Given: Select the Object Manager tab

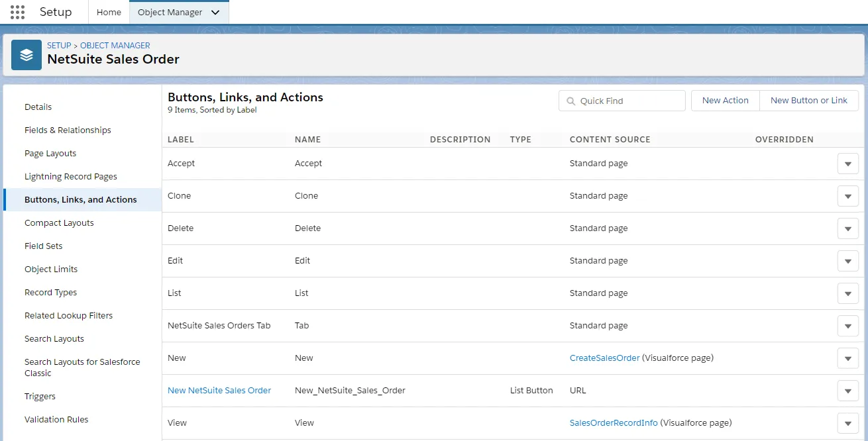Looking at the screenshot, I should point(170,12).
